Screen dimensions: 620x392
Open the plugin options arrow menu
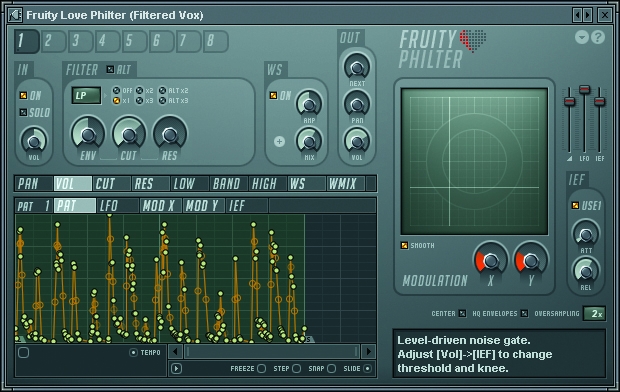pos(582,37)
